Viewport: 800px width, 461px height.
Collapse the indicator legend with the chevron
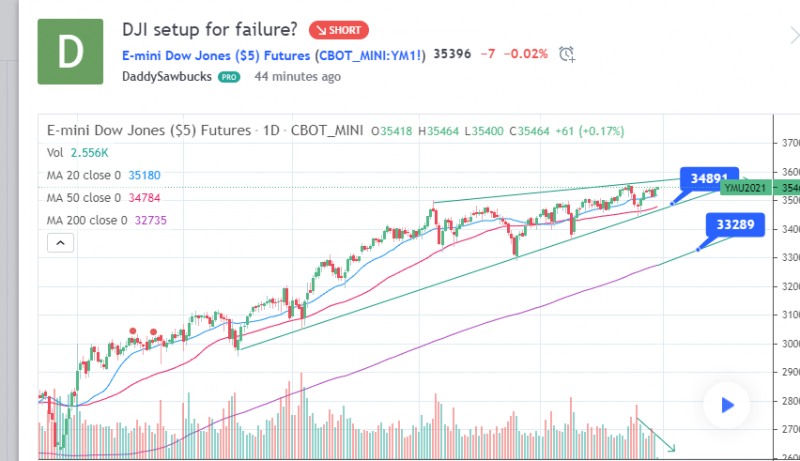coord(59,242)
